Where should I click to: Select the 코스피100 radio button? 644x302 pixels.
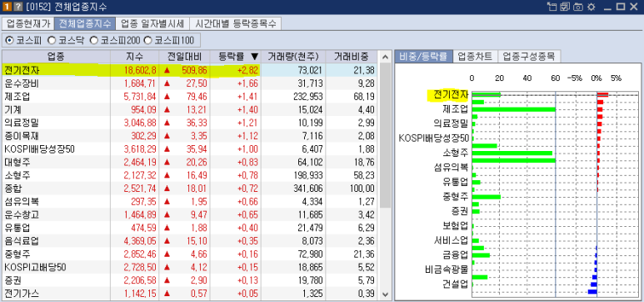point(147,40)
